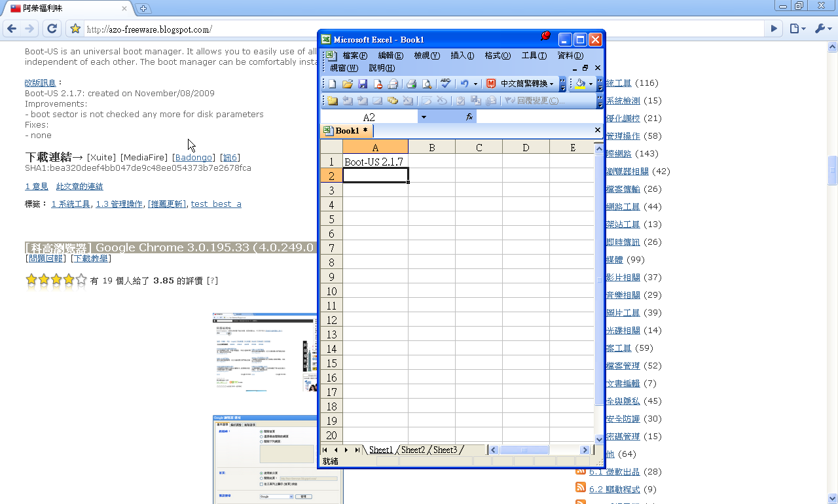Go forward in the Chrome browser
Screen dimensions: 838x504
tap(29, 29)
